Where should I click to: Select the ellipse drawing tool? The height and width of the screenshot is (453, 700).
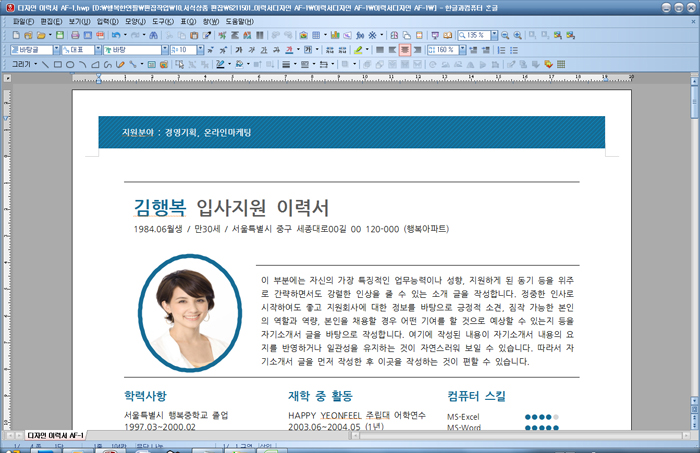pos(70,65)
